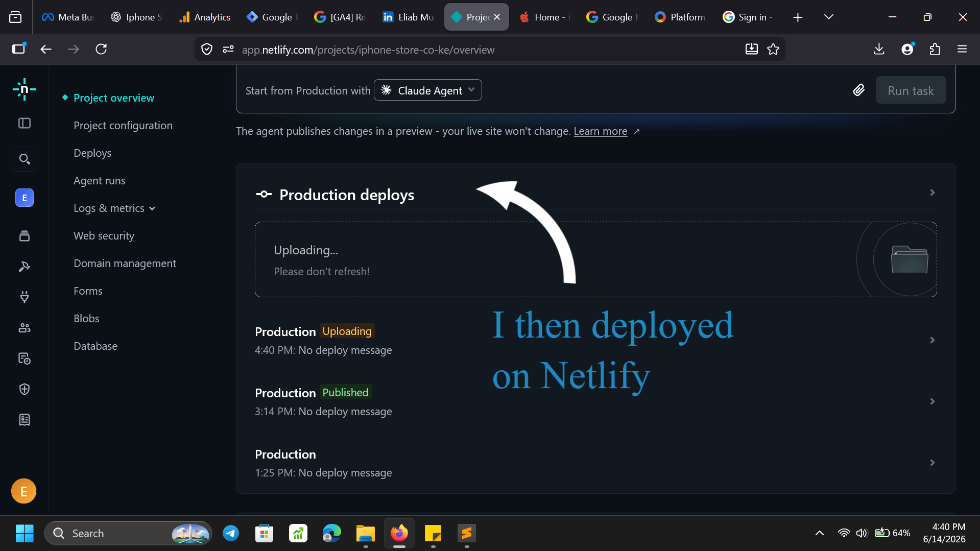Screen dimensions: 980x551
Task: Switch to the Eliab Mu LinkedIn tab
Action: [x=409, y=17]
